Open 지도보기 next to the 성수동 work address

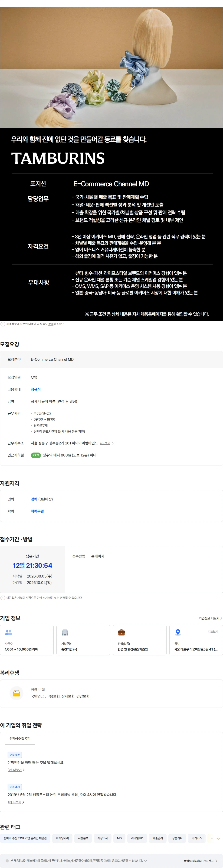pos(105,443)
